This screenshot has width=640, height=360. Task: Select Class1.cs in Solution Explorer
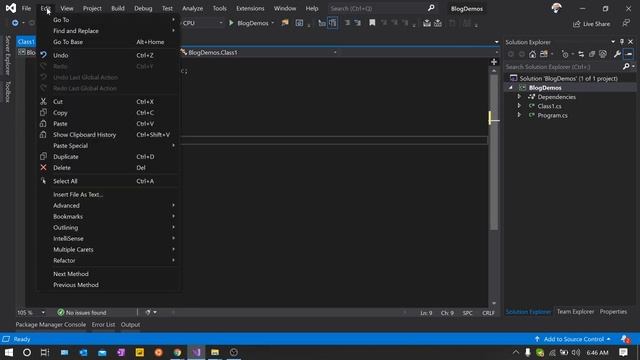click(x=549, y=106)
